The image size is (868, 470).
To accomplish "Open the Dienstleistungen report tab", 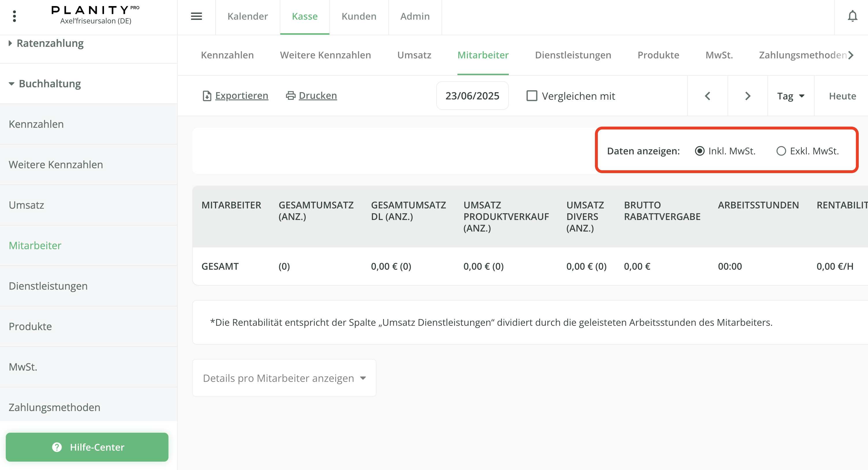I will click(573, 55).
